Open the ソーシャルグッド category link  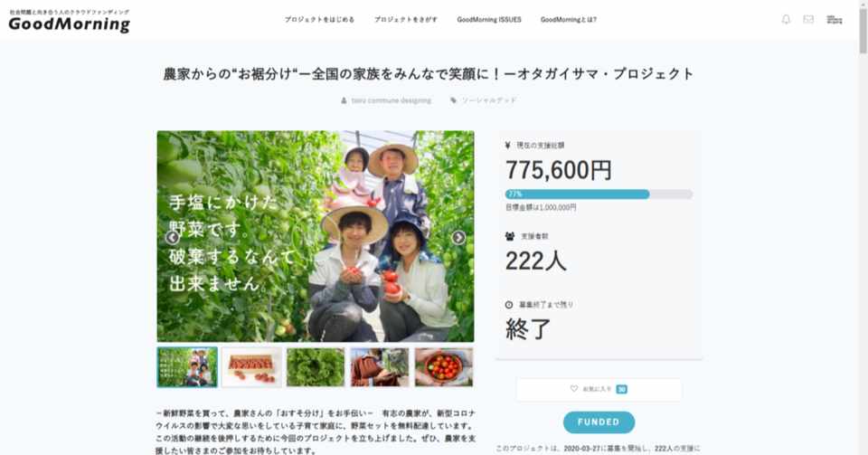[489, 100]
